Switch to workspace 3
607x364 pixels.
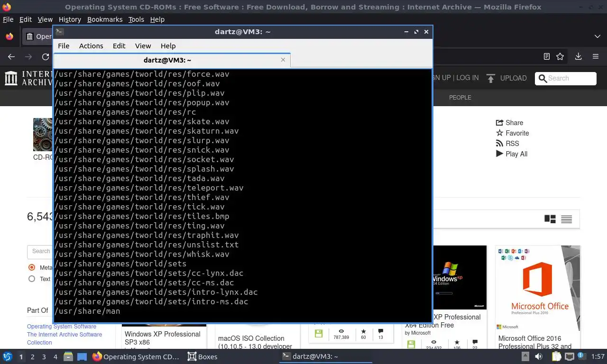(44, 357)
